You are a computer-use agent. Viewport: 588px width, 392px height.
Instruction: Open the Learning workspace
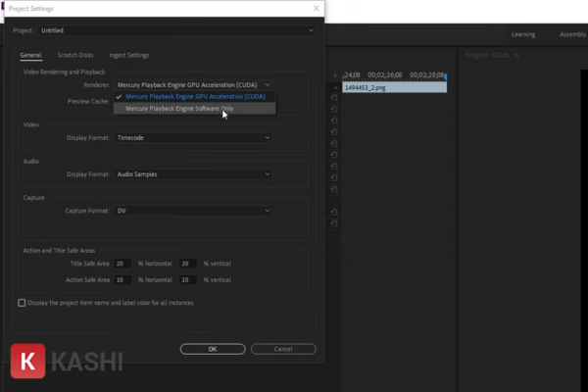(523, 34)
